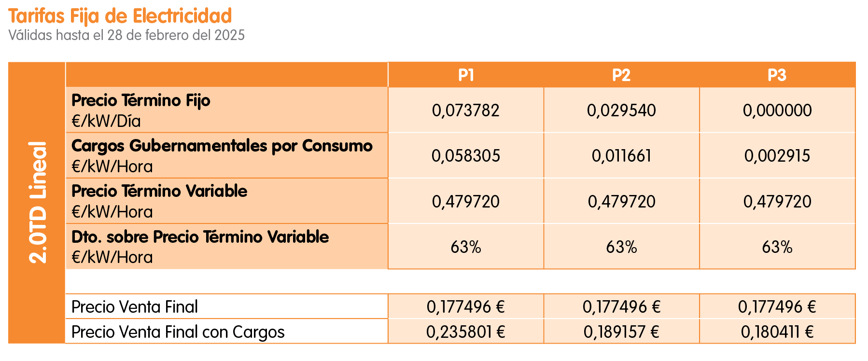Click the Precio Término Variable row label
Image resolution: width=868 pixels, height=361 pixels.
coord(159,191)
